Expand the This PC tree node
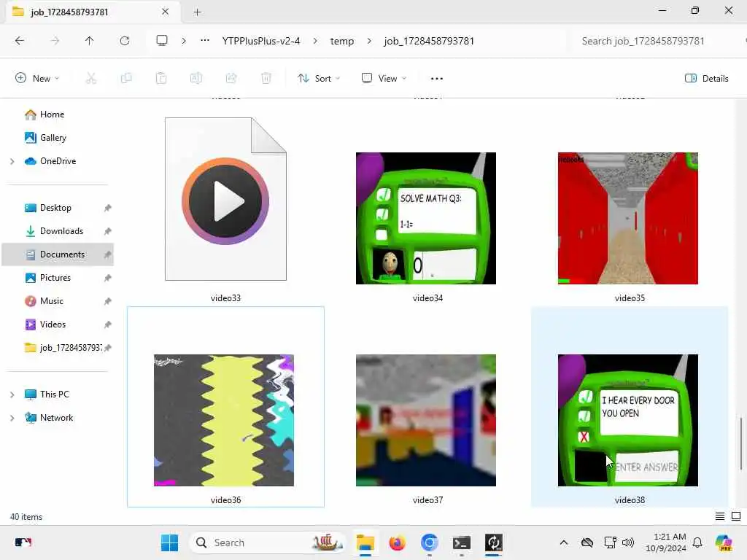Screen dimensions: 747x560 click(x=12, y=394)
